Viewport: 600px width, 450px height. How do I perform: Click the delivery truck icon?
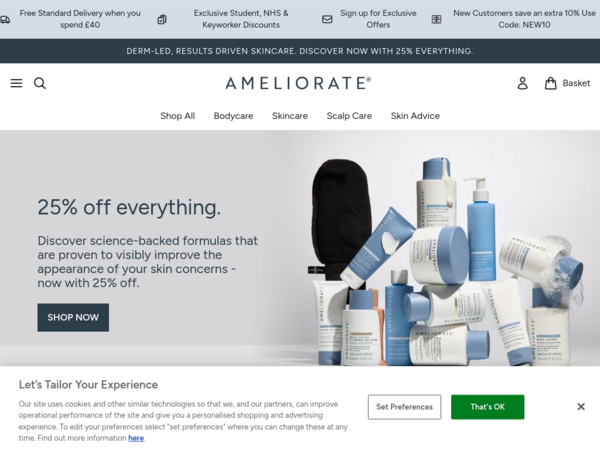click(x=5, y=19)
